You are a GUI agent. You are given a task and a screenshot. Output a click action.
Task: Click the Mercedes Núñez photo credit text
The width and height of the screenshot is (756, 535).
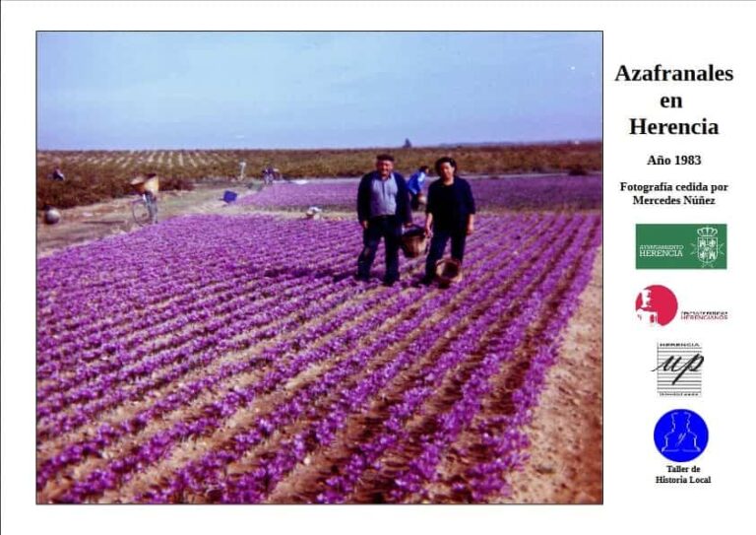pos(673,193)
